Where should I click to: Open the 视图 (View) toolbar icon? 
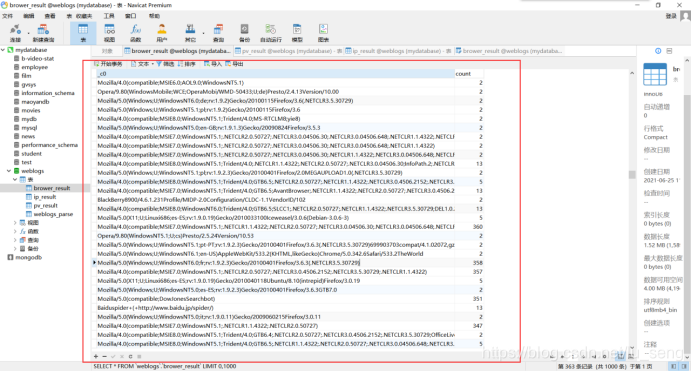(x=109, y=33)
